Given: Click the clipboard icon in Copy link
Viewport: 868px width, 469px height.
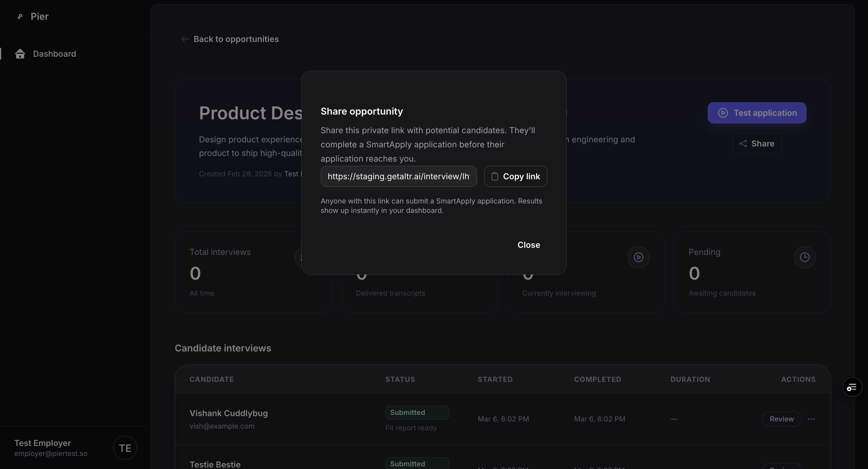Looking at the screenshot, I should 494,176.
